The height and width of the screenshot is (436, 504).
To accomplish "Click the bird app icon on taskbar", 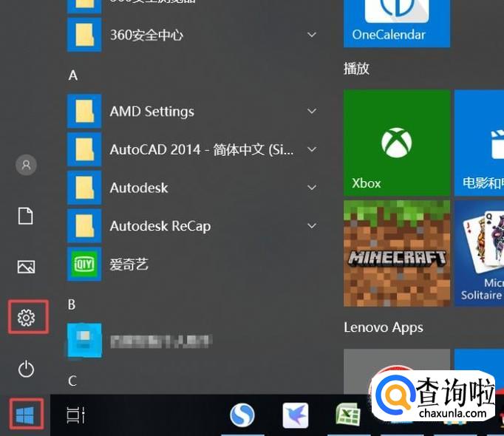I will [x=296, y=416].
